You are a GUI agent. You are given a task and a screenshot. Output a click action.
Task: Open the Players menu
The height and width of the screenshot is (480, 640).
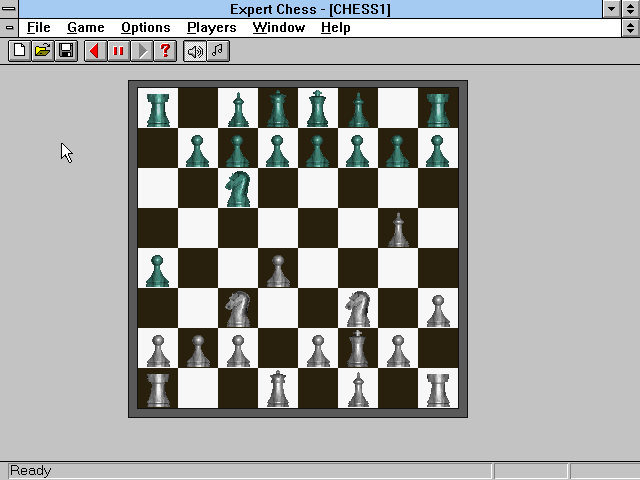click(211, 28)
